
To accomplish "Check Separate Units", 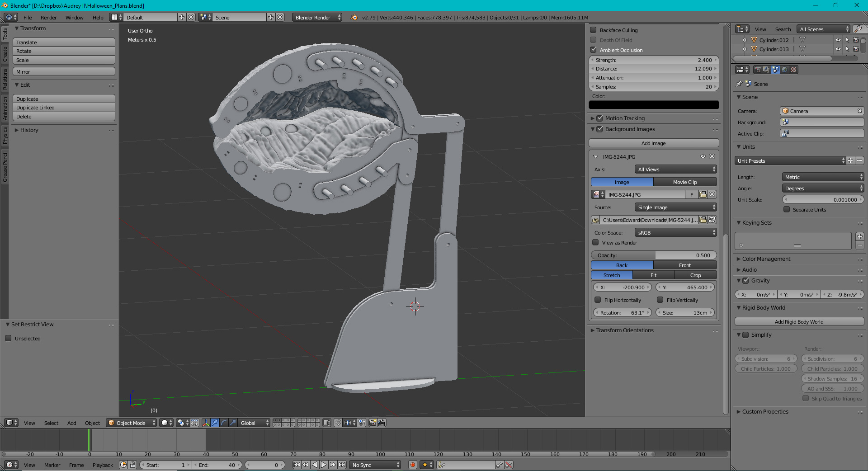I will click(x=787, y=210).
